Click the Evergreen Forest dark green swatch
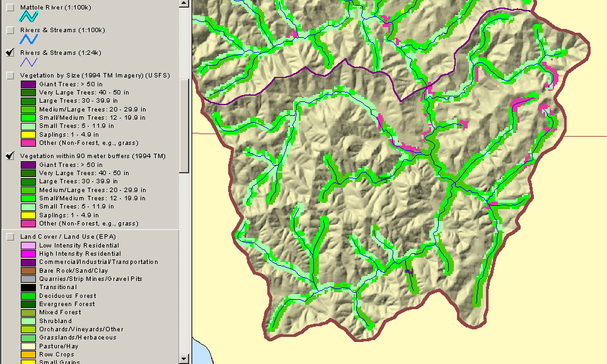 tap(28, 304)
